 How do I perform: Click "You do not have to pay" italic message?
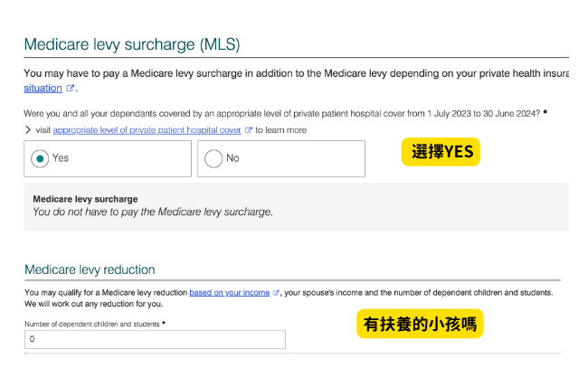[152, 213]
